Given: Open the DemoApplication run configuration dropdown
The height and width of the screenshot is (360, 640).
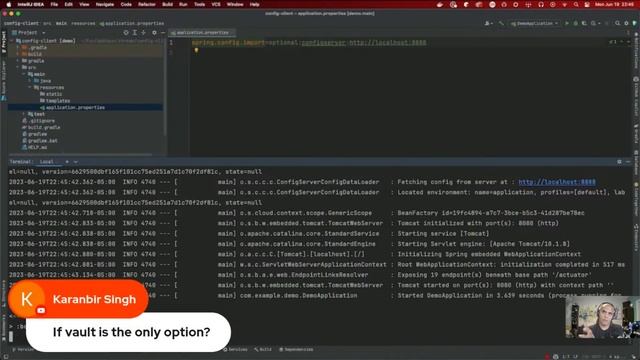Looking at the screenshot, I should 534,23.
